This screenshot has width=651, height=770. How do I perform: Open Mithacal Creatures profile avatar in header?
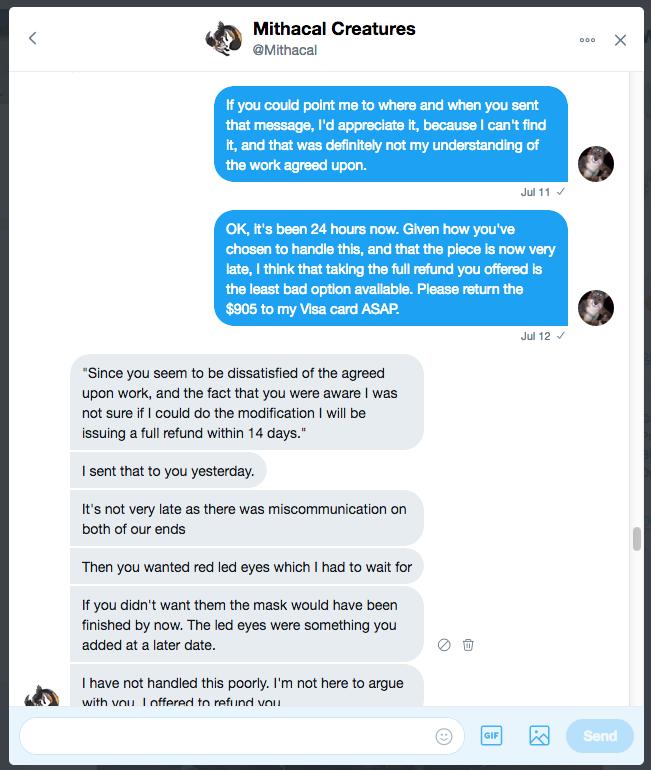[223, 39]
